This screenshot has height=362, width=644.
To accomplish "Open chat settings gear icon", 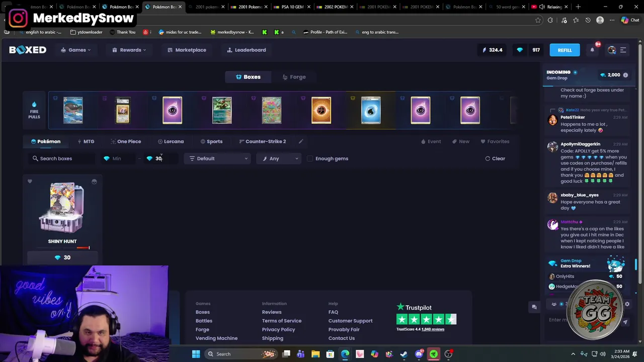I will (627, 304).
